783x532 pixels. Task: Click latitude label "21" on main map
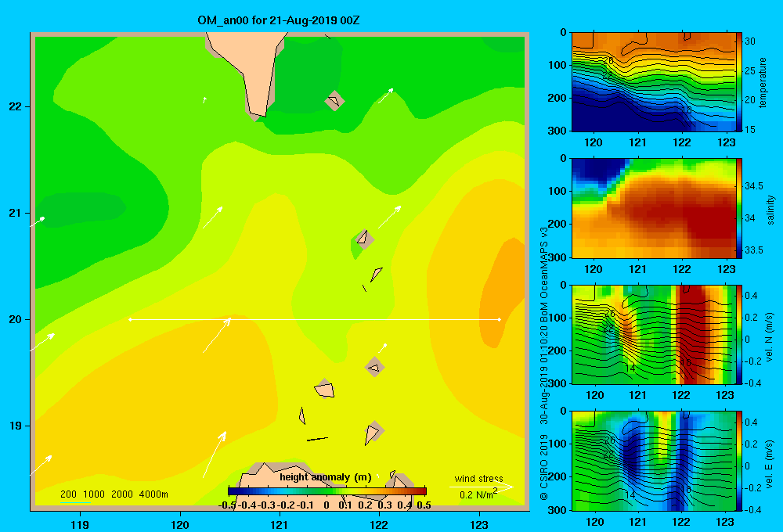tap(15, 213)
